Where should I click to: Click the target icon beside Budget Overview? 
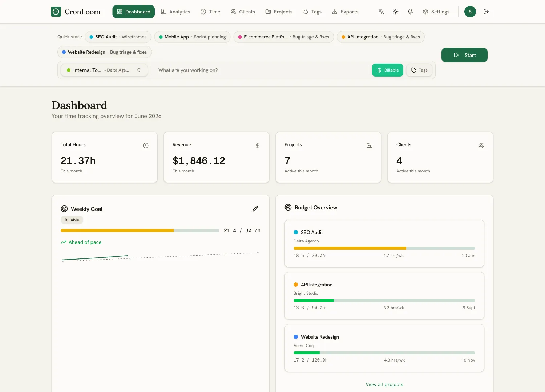click(288, 207)
